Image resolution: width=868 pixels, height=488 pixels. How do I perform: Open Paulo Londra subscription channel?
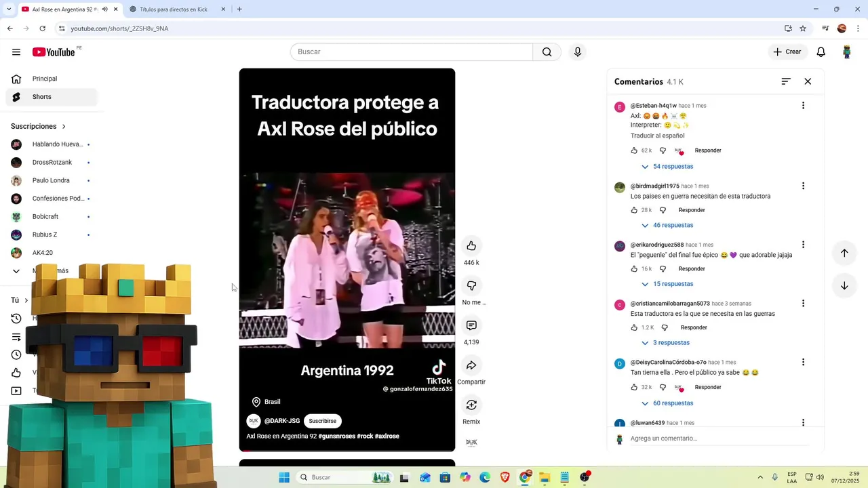click(52, 180)
